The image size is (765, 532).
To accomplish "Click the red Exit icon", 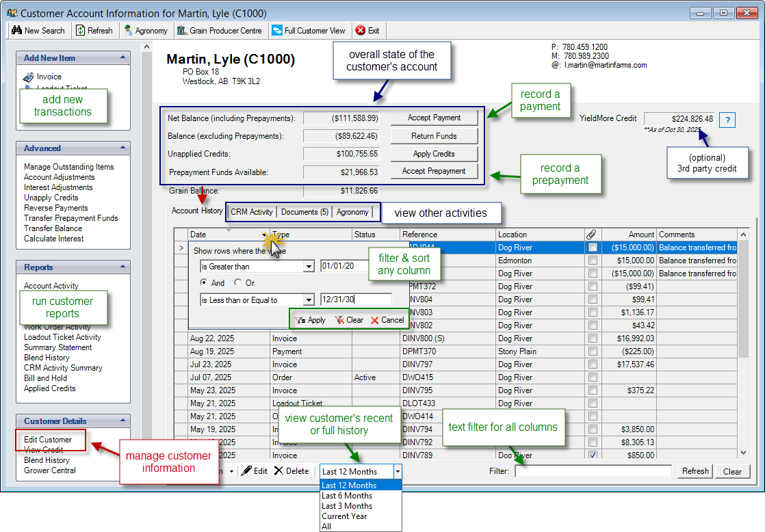I will click(x=361, y=30).
